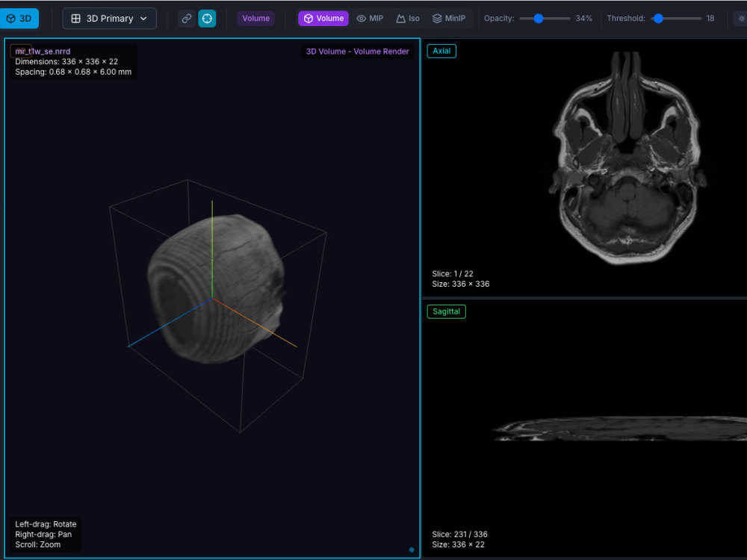Open the 3D Primary layout dropdown
Screen dimensions: 747x560
[110, 19]
